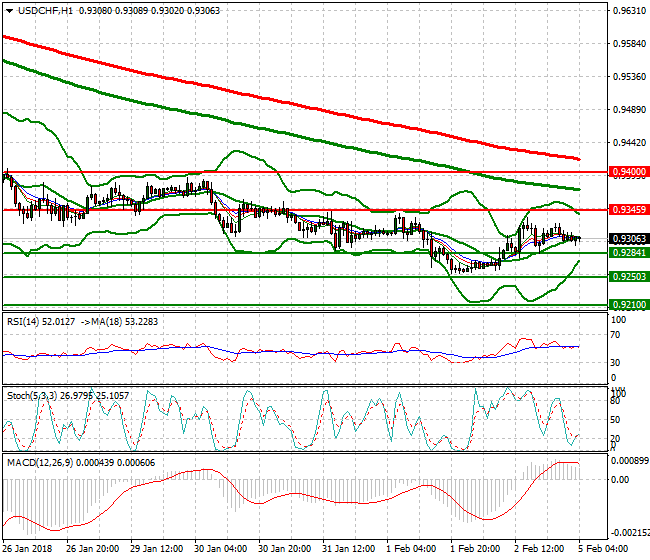Select the 2 Feb 12:00 time axis label
Screen dimensions: 650x560
pos(539,549)
